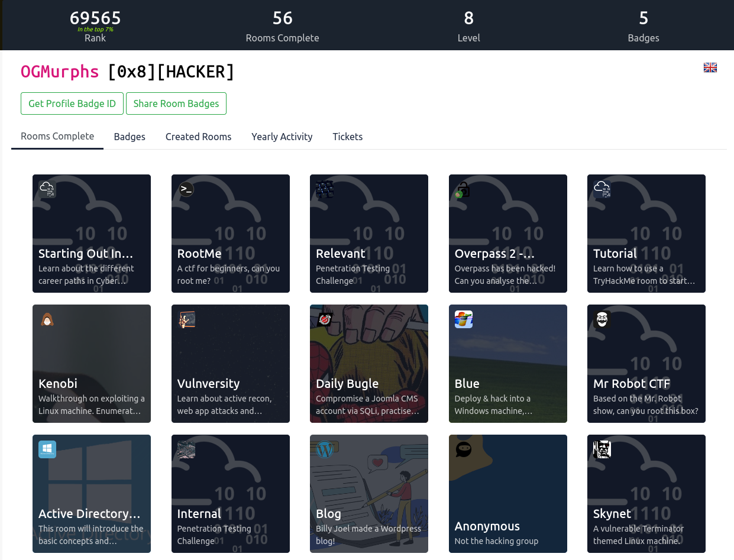
Task: Click the Mr Robot CTF title
Action: (x=632, y=384)
